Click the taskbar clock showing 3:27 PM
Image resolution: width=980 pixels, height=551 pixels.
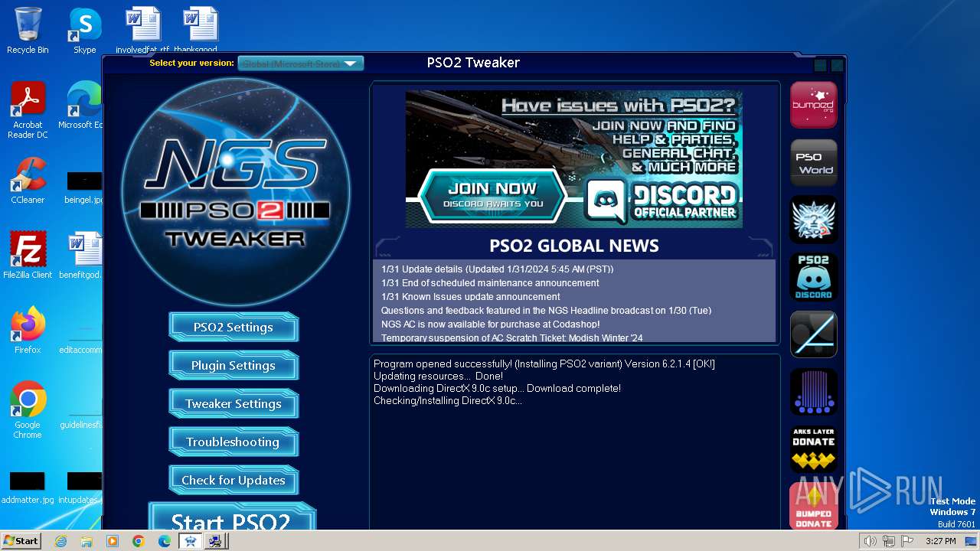point(940,541)
